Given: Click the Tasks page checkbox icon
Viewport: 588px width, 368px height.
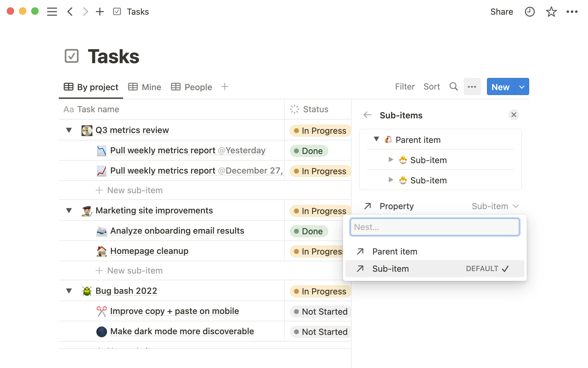Looking at the screenshot, I should tap(72, 56).
